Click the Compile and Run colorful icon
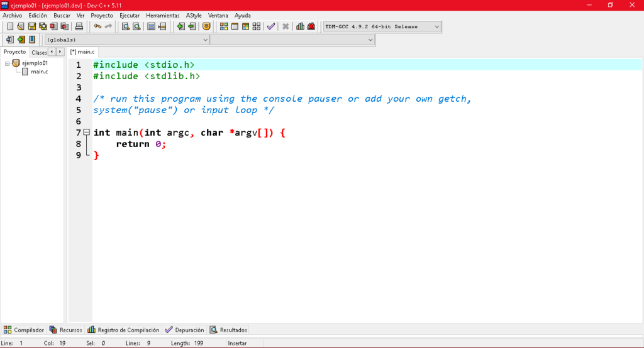Screen dimensions: 644x348 (246, 26)
